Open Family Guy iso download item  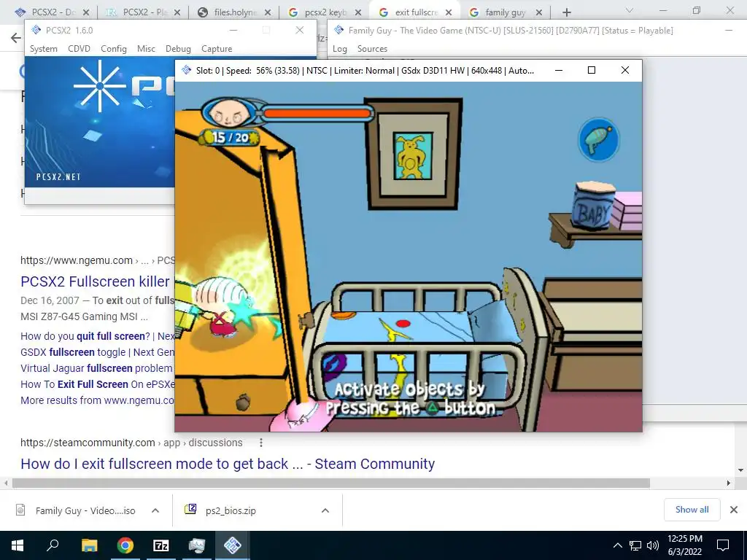[76, 510]
